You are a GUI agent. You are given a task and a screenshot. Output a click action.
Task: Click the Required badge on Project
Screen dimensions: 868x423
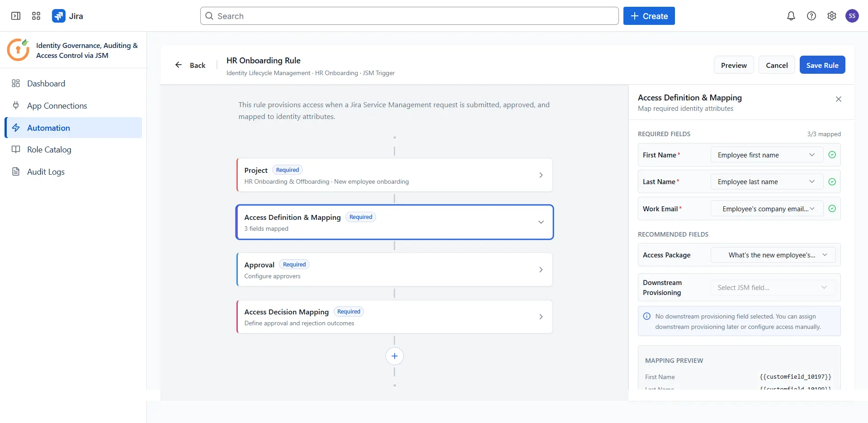(x=288, y=170)
